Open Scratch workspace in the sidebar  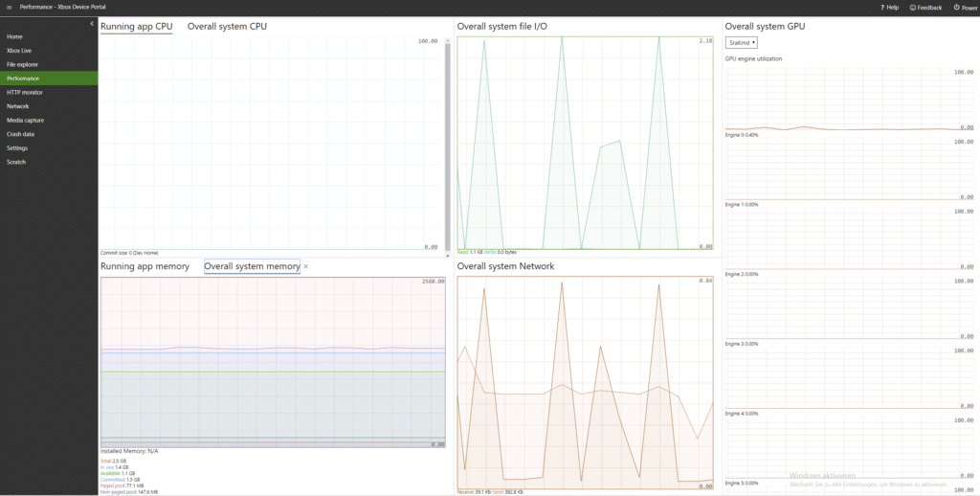(x=49, y=162)
